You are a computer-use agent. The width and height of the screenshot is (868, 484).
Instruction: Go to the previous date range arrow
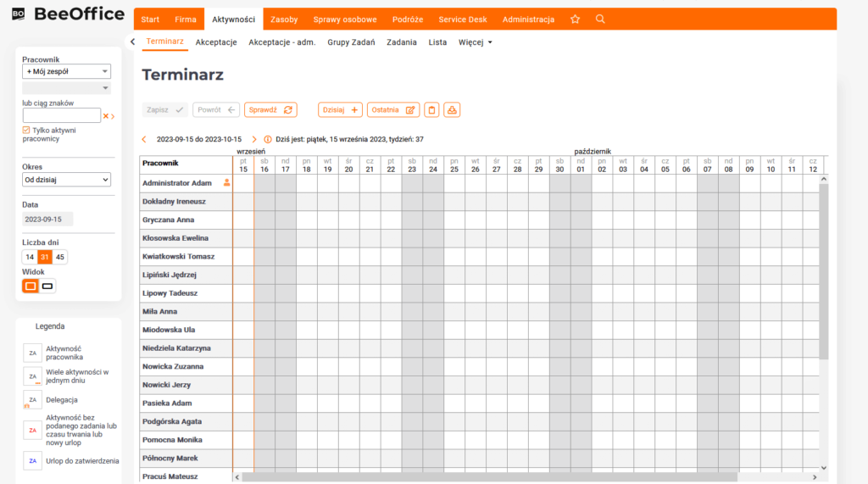144,139
